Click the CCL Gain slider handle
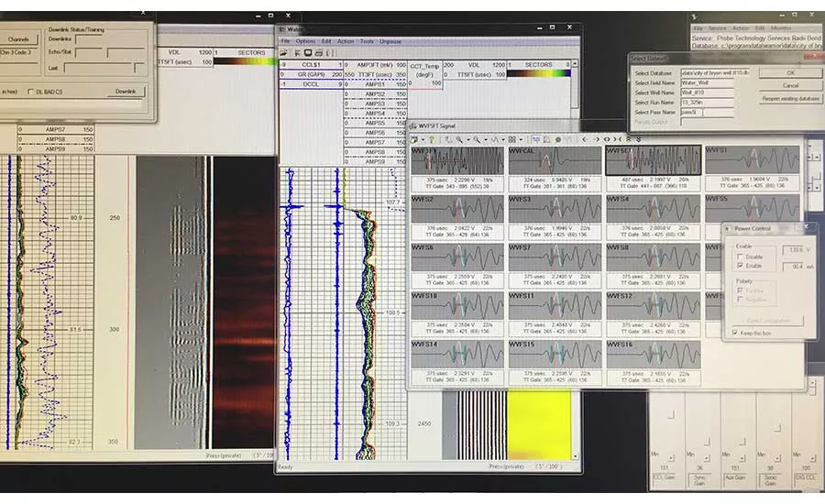Image resolution: width=825 pixels, height=504 pixels. pos(671,415)
